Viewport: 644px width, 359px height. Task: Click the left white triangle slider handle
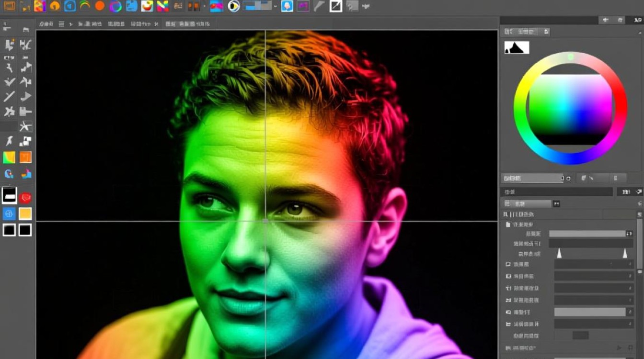pyautogui.click(x=559, y=254)
